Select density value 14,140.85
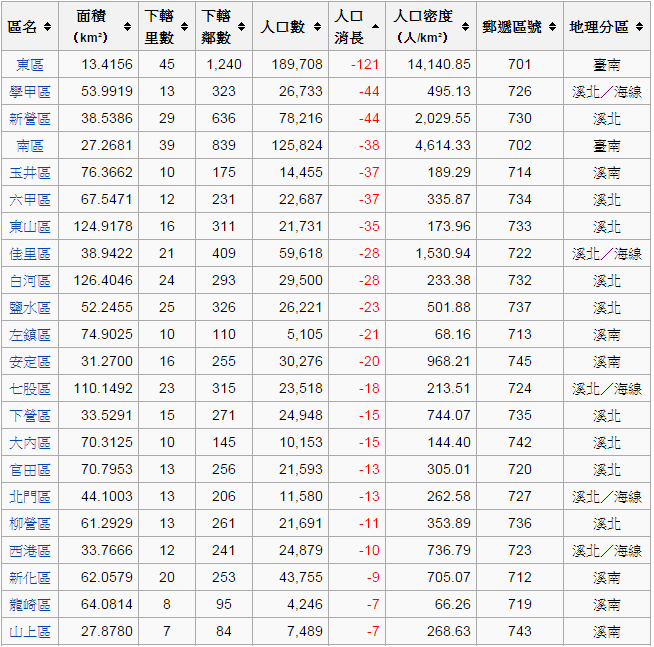The image size is (654, 647). [439, 64]
